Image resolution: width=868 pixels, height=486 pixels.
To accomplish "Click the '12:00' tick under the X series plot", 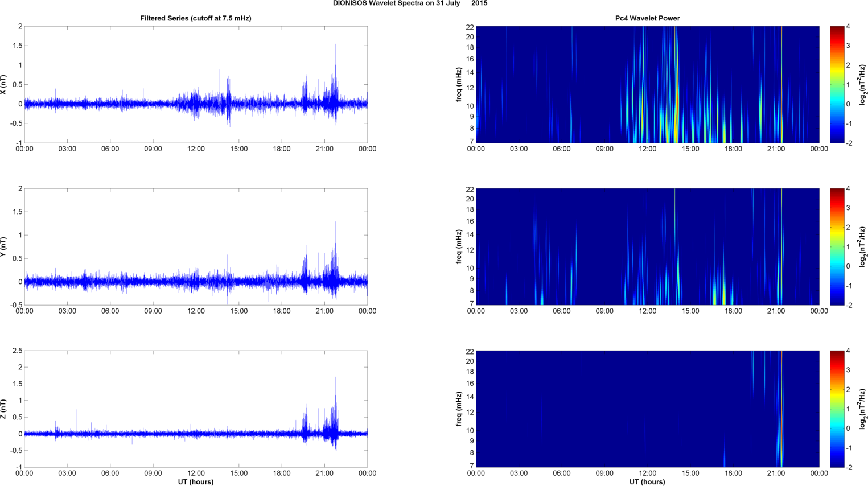I will point(196,149).
